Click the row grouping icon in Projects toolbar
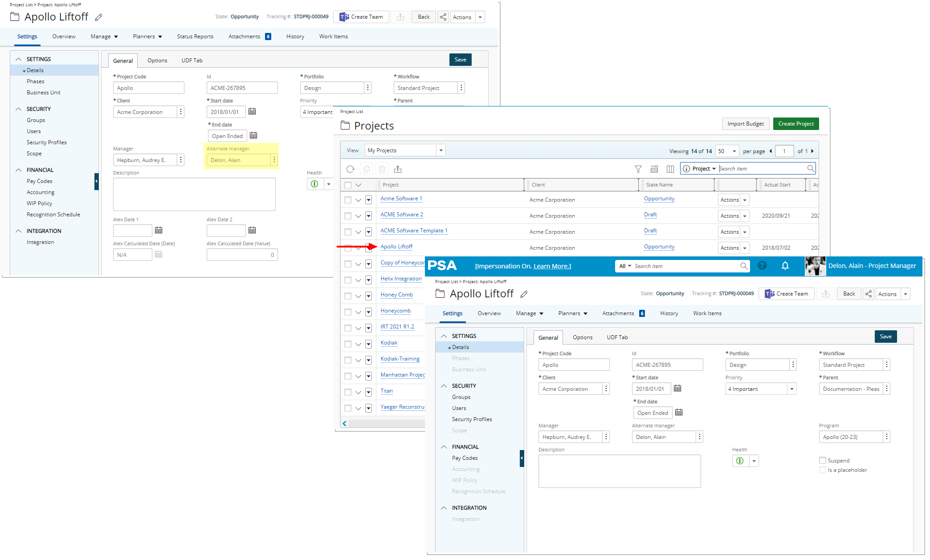Viewport: 930px width, 560px height. [x=654, y=169]
